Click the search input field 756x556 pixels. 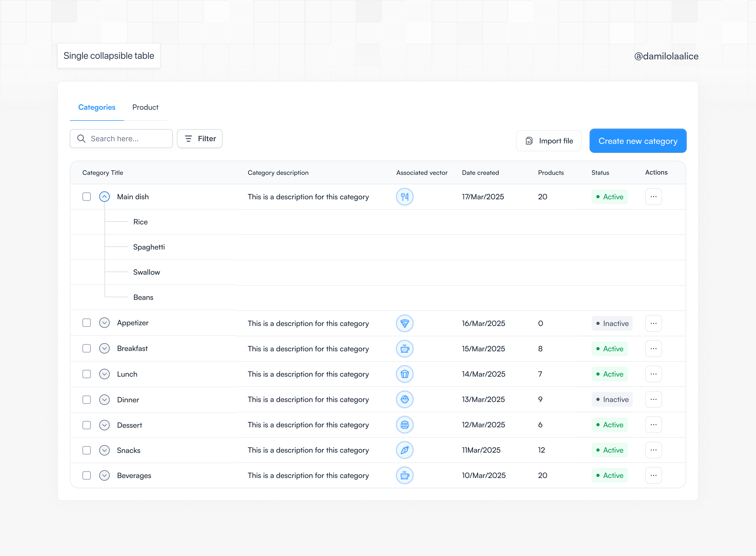click(124, 138)
